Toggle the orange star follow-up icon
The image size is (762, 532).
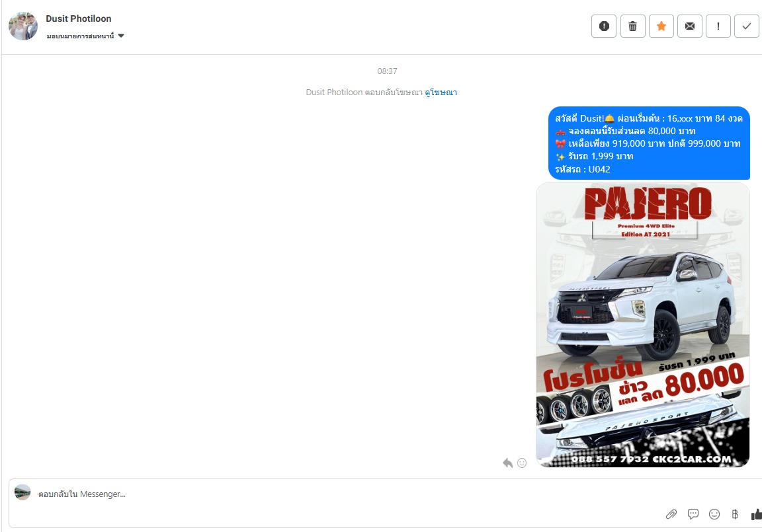pyautogui.click(x=661, y=26)
